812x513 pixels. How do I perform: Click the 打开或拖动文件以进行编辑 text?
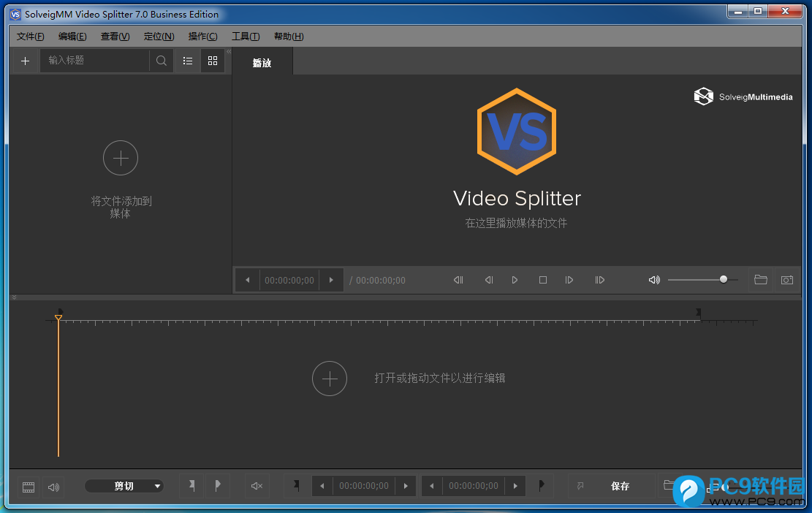(x=440, y=379)
